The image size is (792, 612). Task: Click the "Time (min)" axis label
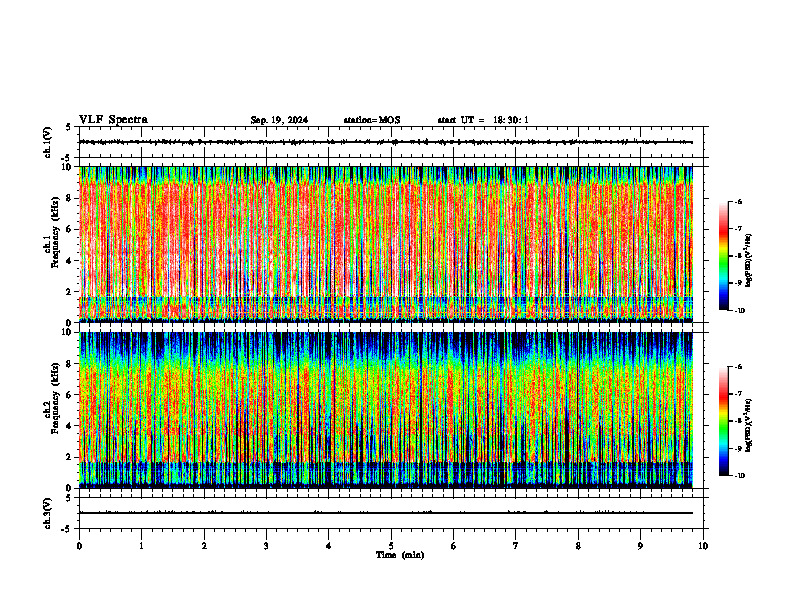(x=400, y=555)
